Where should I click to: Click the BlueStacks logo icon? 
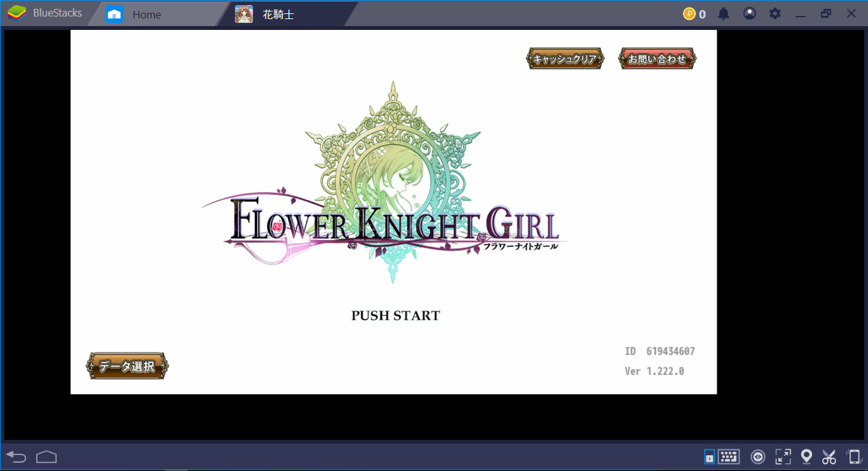pyautogui.click(x=17, y=13)
